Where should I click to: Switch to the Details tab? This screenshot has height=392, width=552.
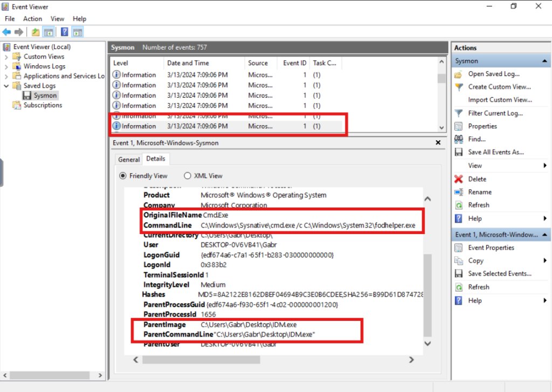pos(156,159)
